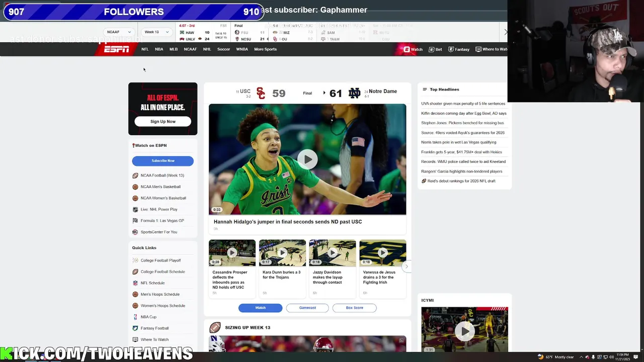Open WMU police called Kneeland headline
644x362 pixels.
pyautogui.click(x=463, y=161)
